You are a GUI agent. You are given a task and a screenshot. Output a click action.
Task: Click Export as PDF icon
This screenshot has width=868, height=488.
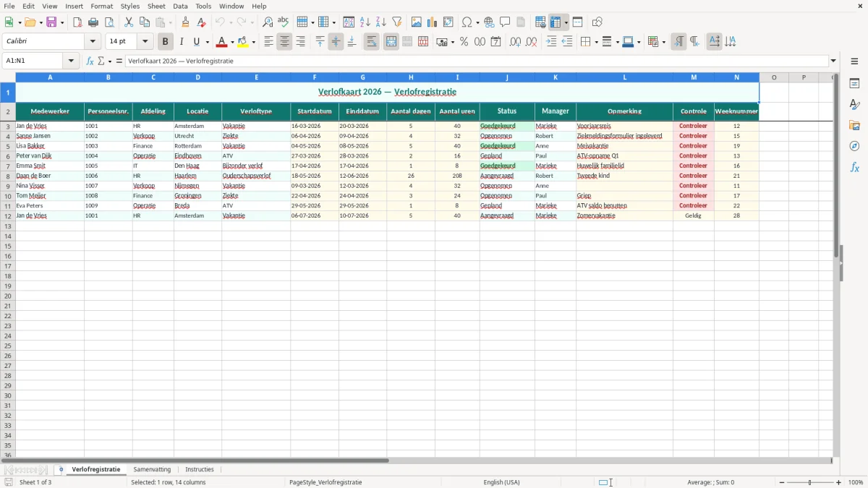[x=77, y=22]
